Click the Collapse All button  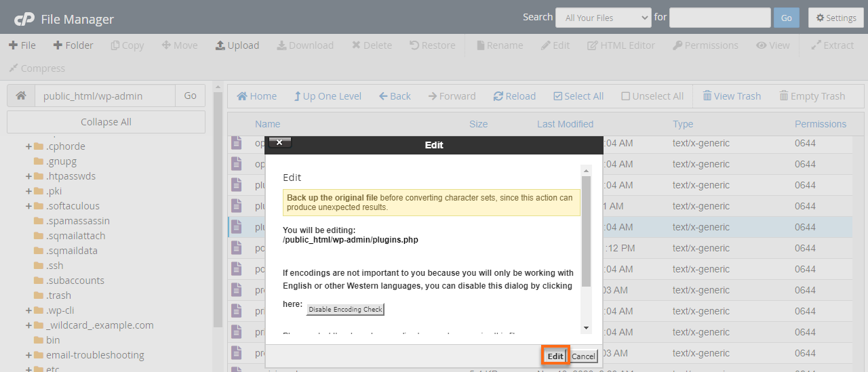pos(106,122)
